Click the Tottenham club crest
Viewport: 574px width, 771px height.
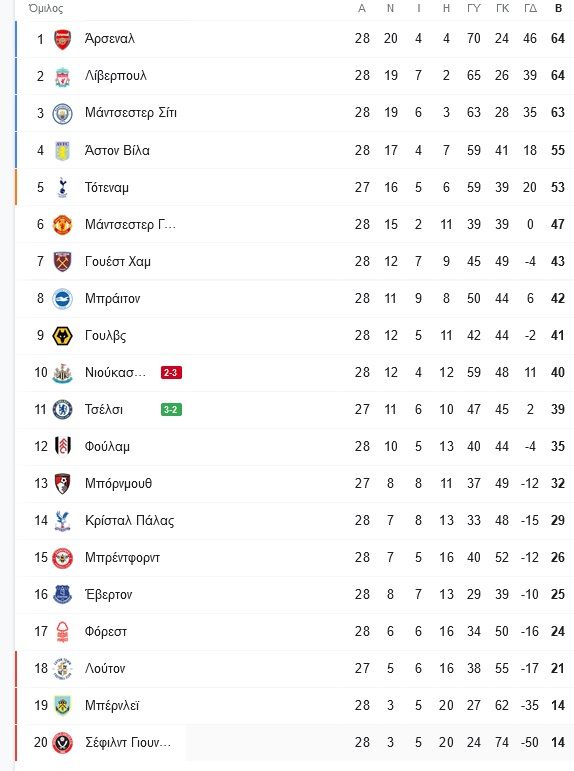62,187
